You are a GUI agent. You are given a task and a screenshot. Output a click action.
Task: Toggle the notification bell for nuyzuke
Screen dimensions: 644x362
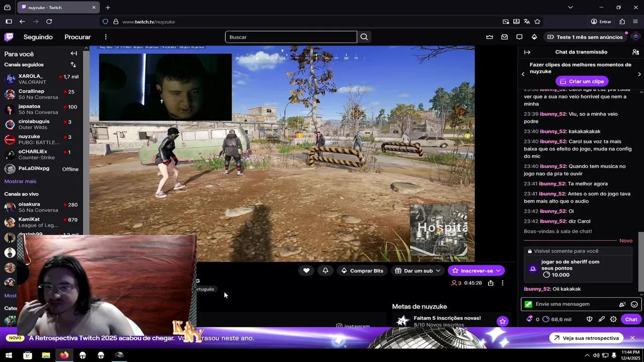(326, 270)
